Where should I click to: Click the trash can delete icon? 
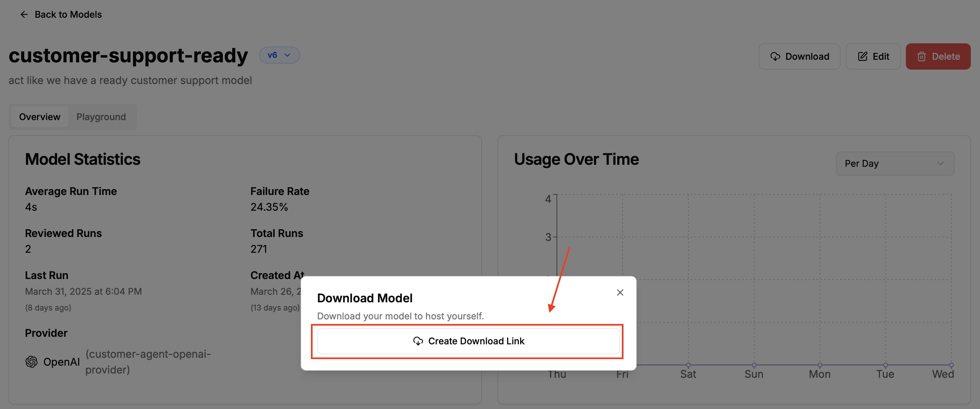coord(921,56)
